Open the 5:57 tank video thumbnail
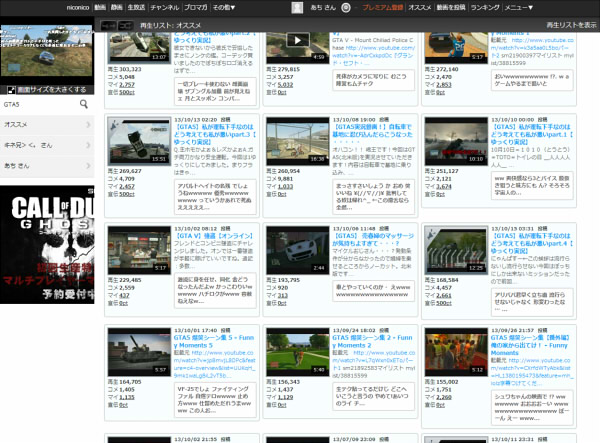 [x=139, y=352]
